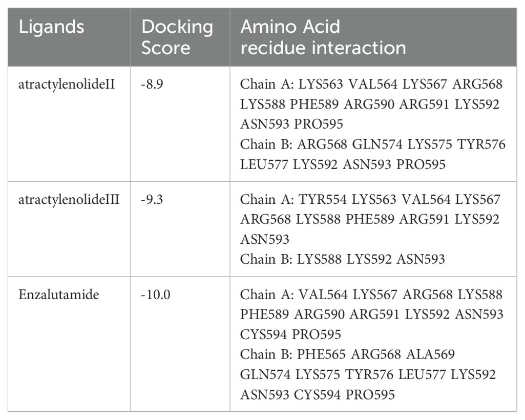This screenshot has height=420, width=525.
Task: Click Chain A label in atractylenolideII row
Action: tap(267, 84)
